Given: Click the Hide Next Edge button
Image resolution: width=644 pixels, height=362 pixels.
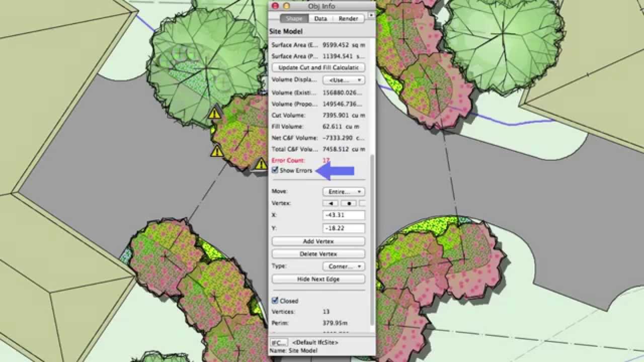Looking at the screenshot, I should point(318,279).
